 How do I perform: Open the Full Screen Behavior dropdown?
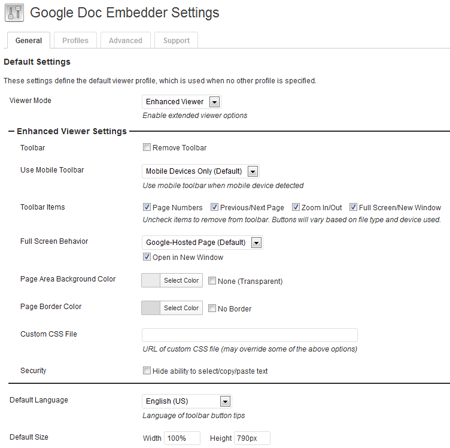pyautogui.click(x=202, y=242)
